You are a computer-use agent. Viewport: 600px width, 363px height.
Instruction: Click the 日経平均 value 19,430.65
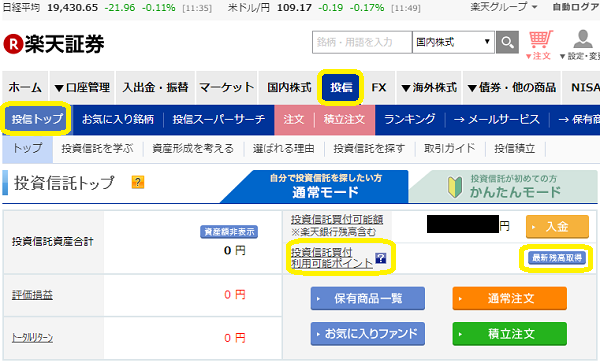[72, 8]
